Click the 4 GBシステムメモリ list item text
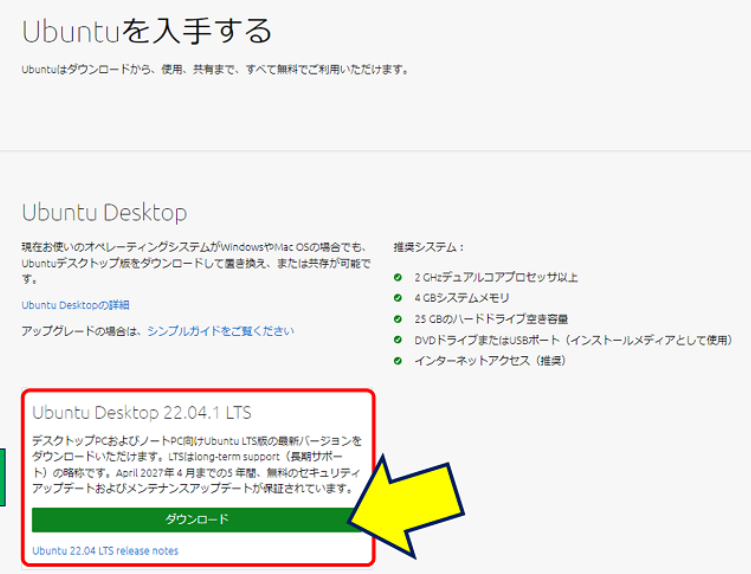This screenshot has height=574, width=751. pos(462,298)
